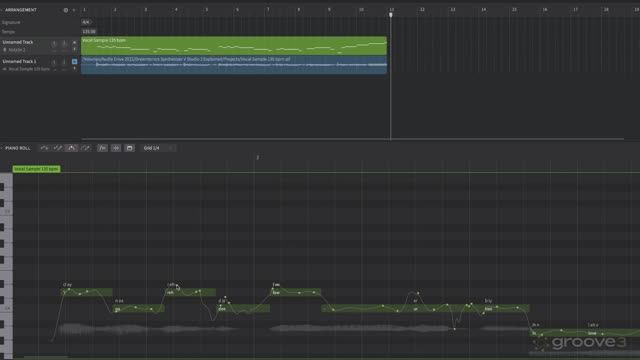The height and width of the screenshot is (360, 640).
Task: Click the PIANO ROLL panel title
Action: 18,148
